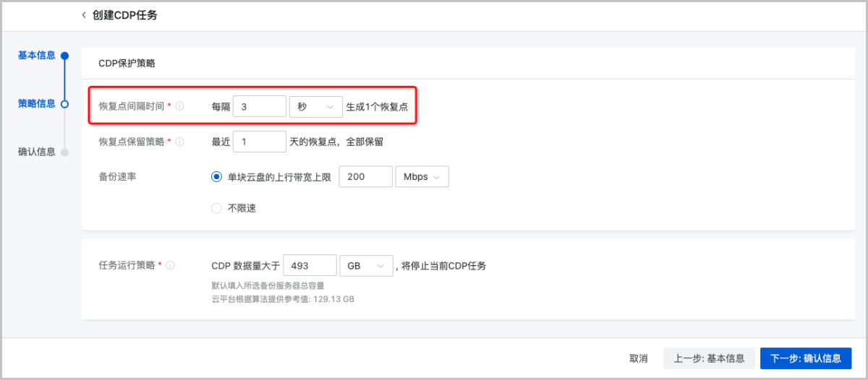The image size is (868, 380).
Task: Click info icon next to 恢复点间隔时间
Action: (179, 106)
